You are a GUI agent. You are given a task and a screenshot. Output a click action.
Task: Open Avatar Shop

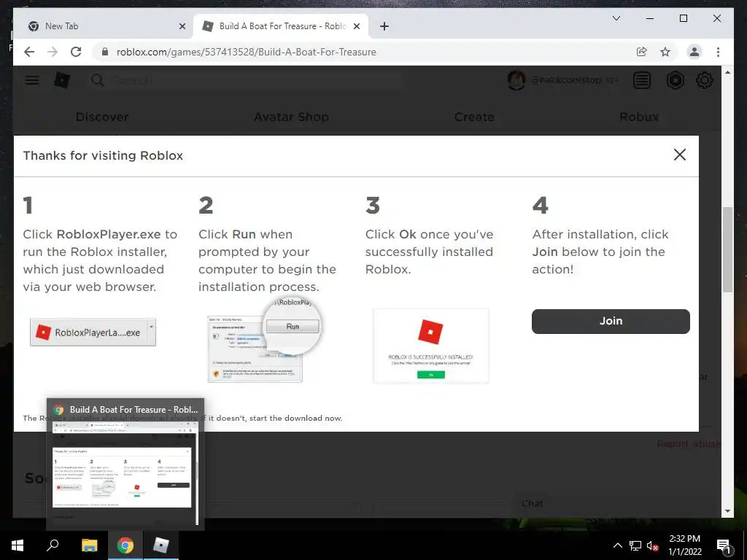pos(291,117)
